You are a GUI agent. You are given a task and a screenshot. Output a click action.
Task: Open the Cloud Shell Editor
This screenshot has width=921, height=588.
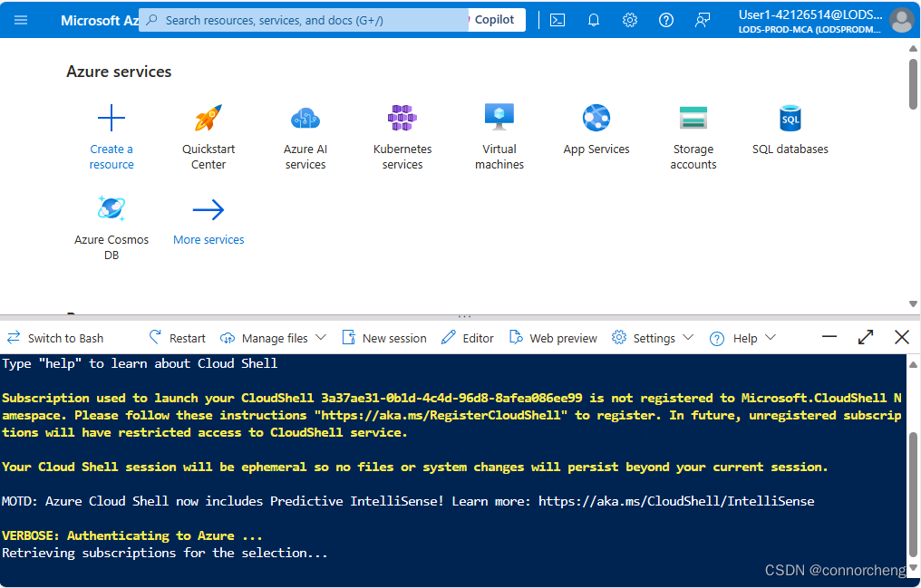[x=468, y=338]
